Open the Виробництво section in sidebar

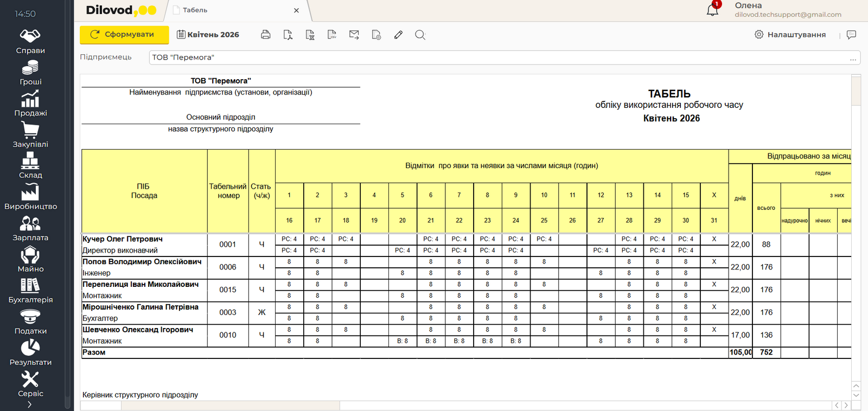(x=30, y=198)
